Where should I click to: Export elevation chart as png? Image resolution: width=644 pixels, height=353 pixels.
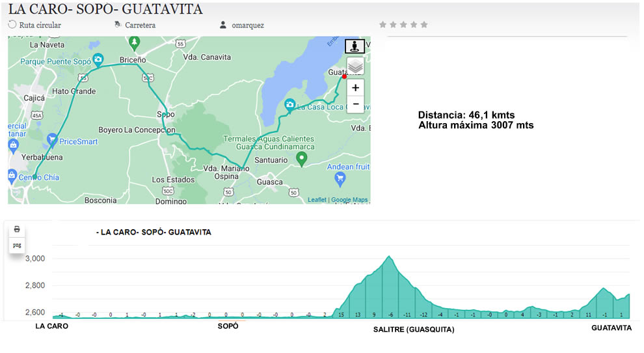[x=17, y=245]
